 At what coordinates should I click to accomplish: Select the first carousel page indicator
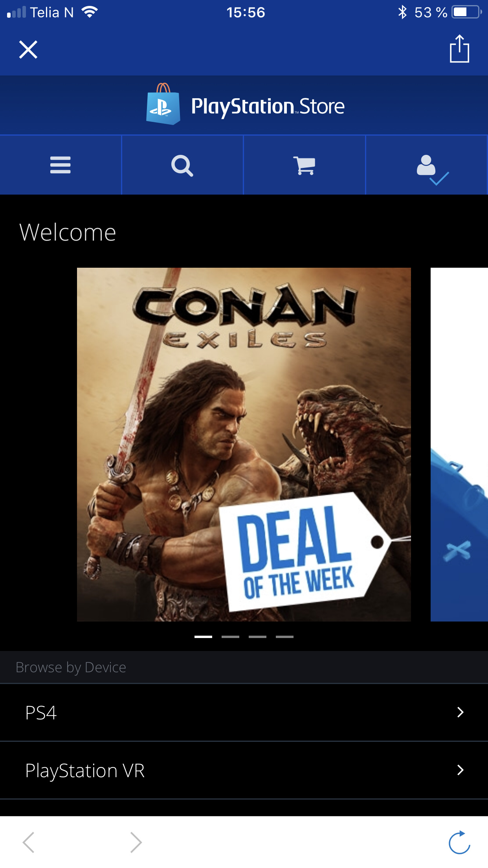203,637
